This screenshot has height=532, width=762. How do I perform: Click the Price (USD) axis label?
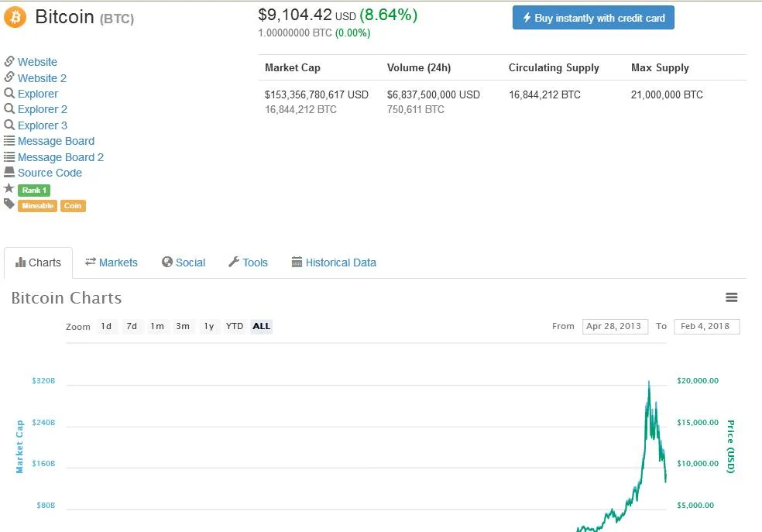[x=730, y=447]
